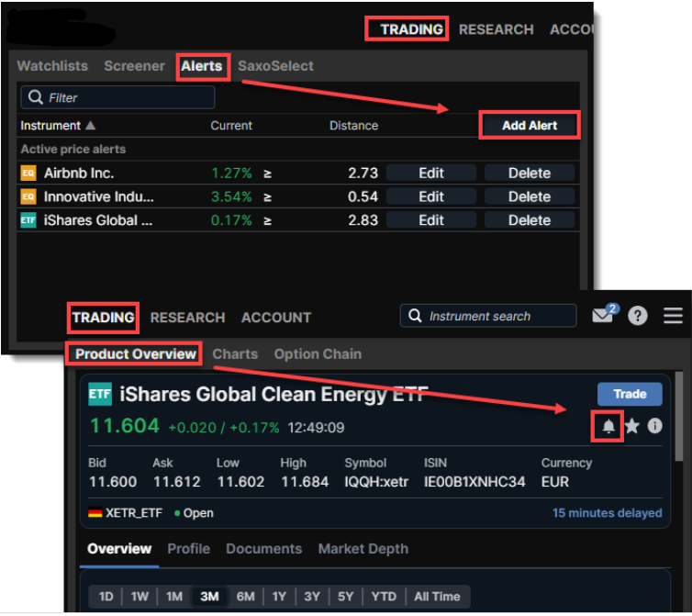The height and width of the screenshot is (616, 692).
Task: Switch to the Alerts tab
Action: [x=202, y=66]
